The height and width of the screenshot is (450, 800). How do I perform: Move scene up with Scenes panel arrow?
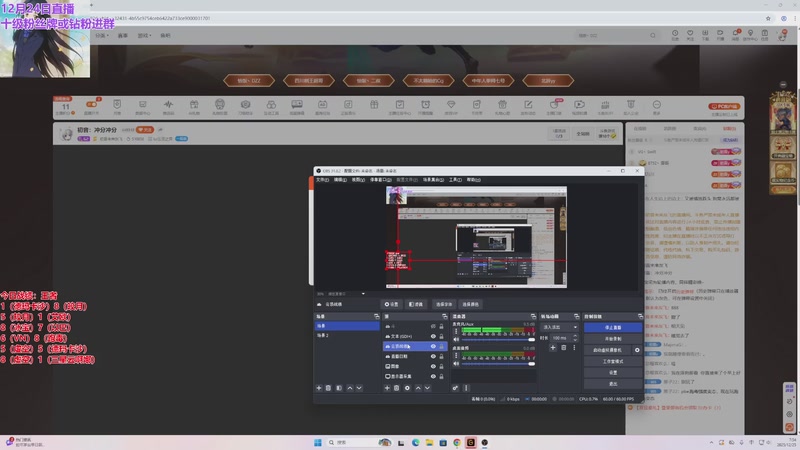[x=350, y=388]
